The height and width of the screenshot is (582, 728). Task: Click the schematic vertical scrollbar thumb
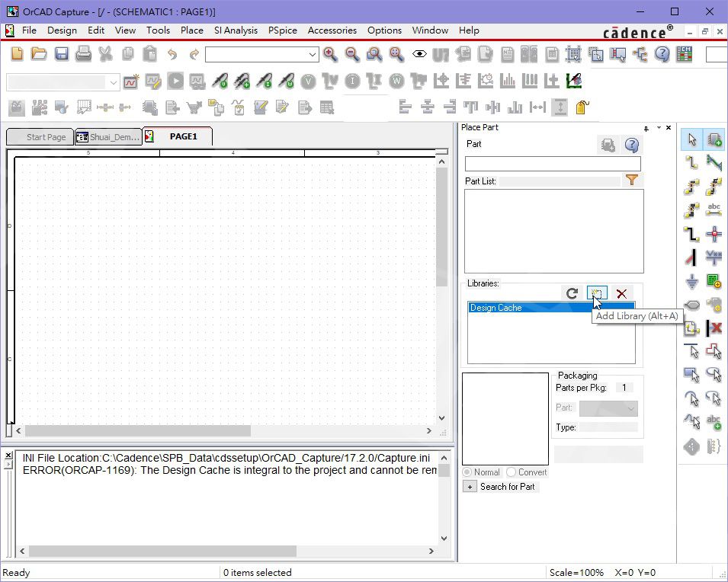click(x=441, y=228)
